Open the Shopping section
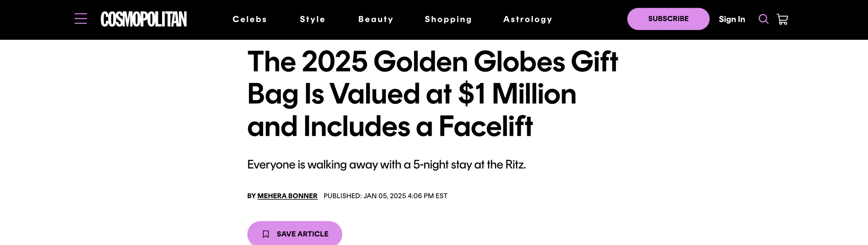This screenshot has width=868, height=245. pyautogui.click(x=448, y=19)
